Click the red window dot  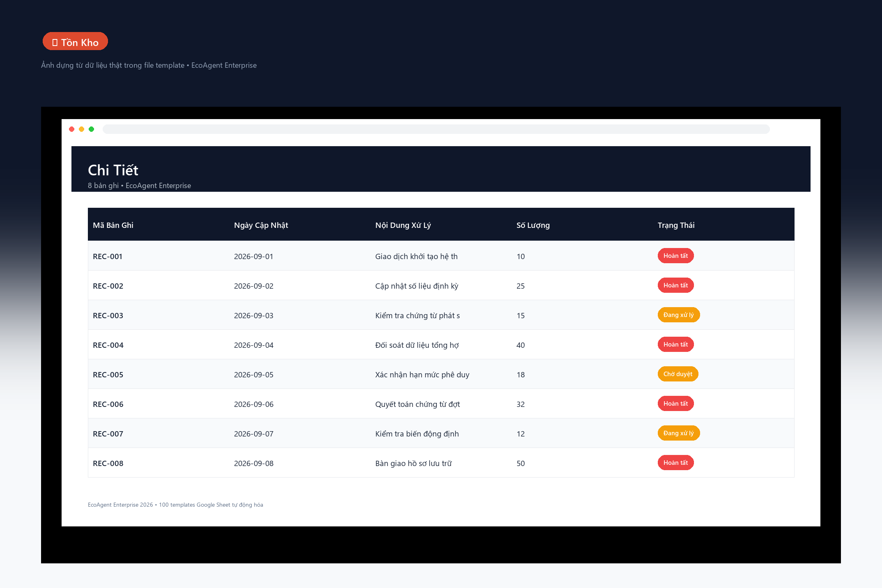(x=72, y=129)
